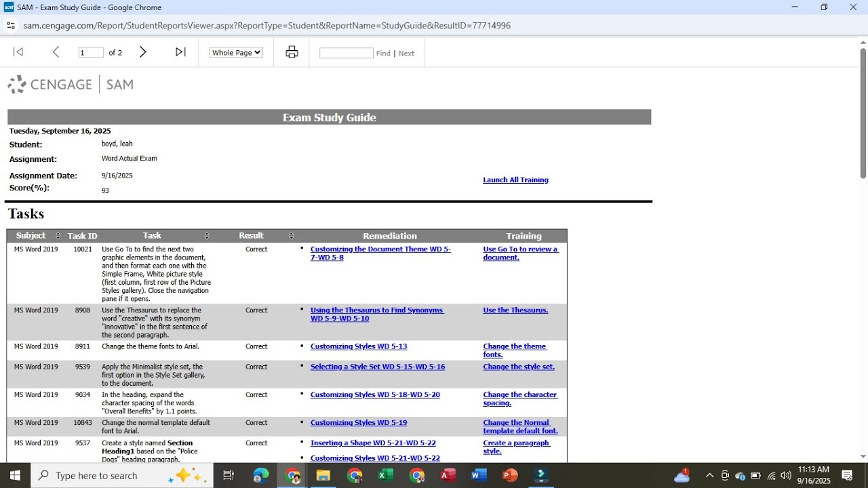Open Access from the taskbar
The height and width of the screenshot is (488, 868).
tap(448, 475)
